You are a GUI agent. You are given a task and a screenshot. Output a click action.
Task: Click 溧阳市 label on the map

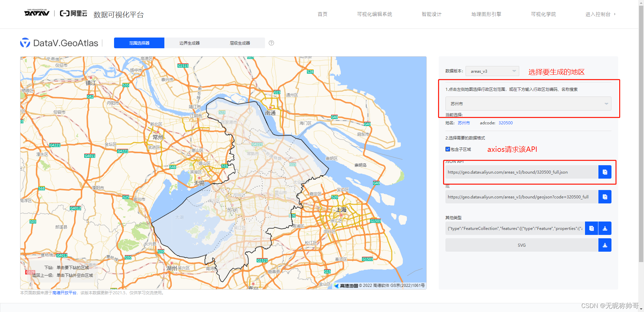click(x=98, y=188)
